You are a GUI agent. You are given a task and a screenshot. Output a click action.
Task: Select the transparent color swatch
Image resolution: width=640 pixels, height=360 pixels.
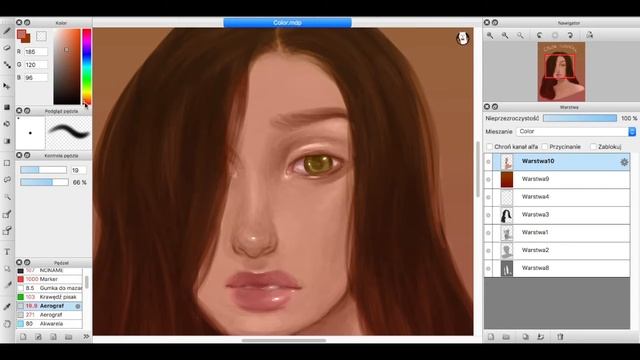pyautogui.click(x=41, y=36)
